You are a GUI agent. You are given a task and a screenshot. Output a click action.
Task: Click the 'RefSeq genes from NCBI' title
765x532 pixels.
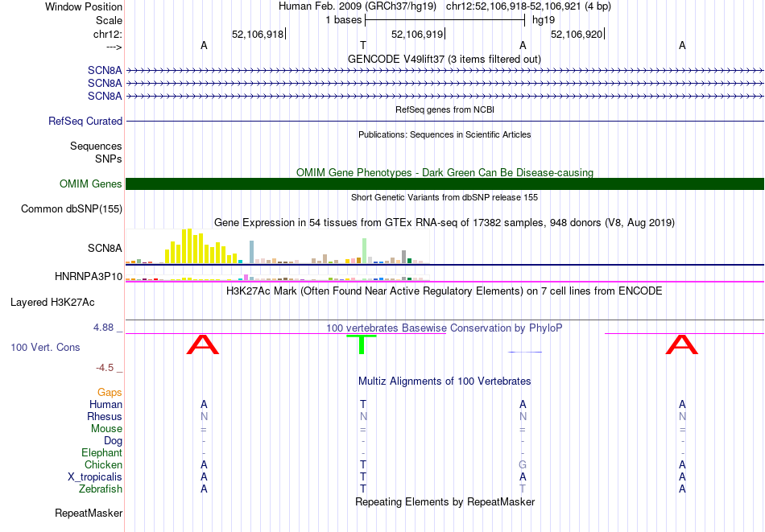(x=445, y=109)
